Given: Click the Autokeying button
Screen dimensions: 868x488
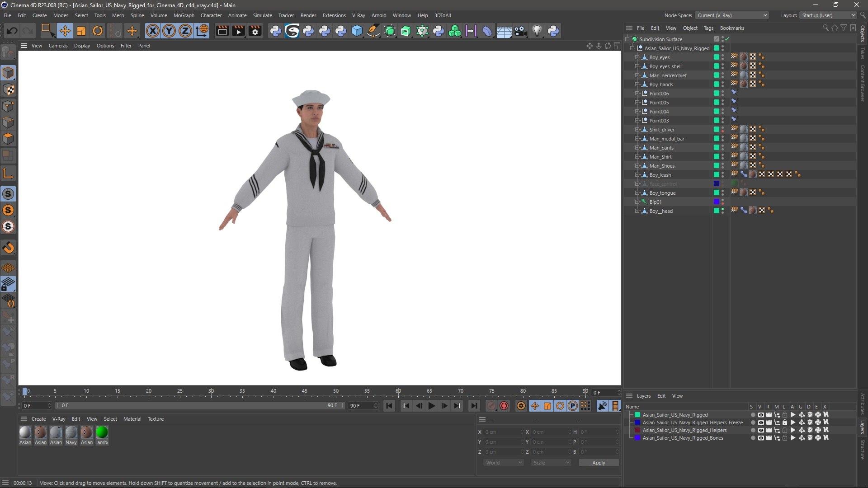Looking at the screenshot, I should click(x=504, y=406).
